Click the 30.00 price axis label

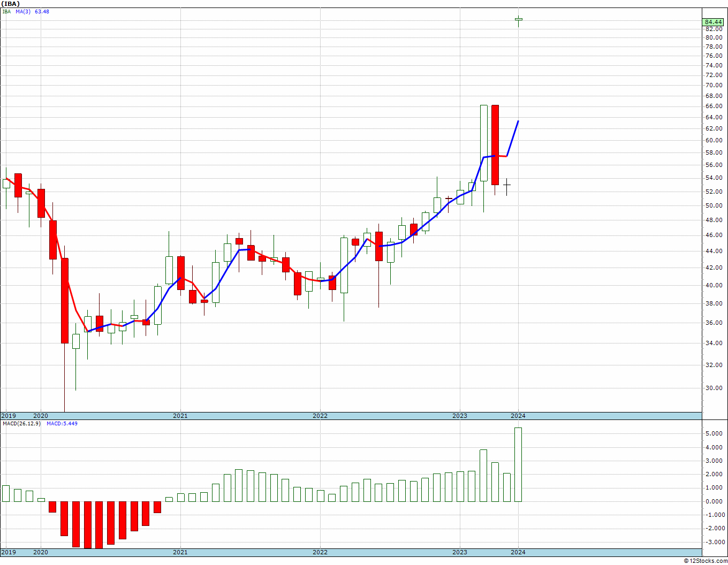(x=714, y=388)
